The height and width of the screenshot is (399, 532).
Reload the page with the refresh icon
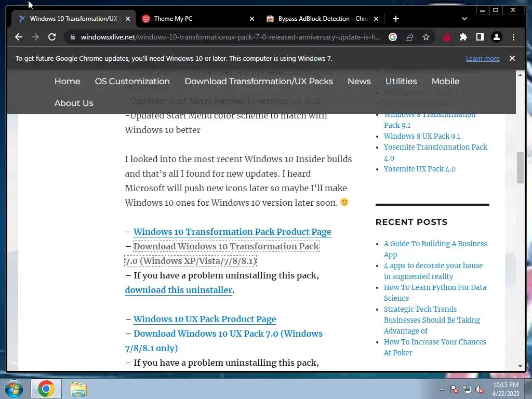click(52, 37)
